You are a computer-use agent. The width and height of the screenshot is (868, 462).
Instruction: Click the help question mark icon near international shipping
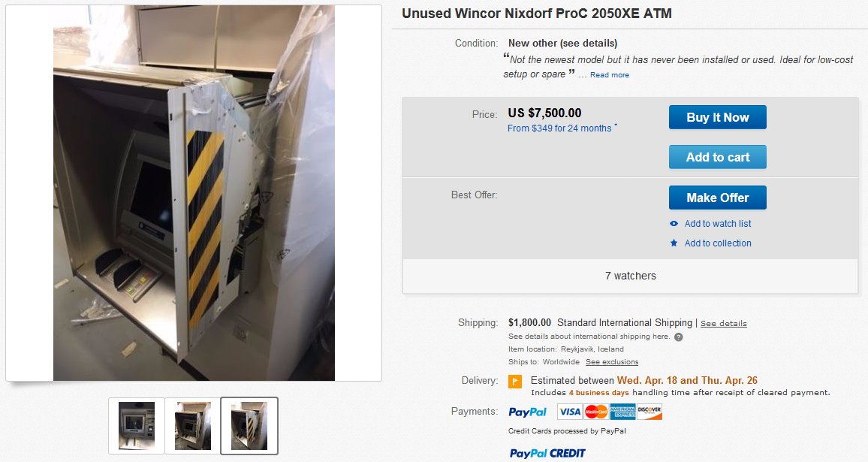click(x=679, y=337)
